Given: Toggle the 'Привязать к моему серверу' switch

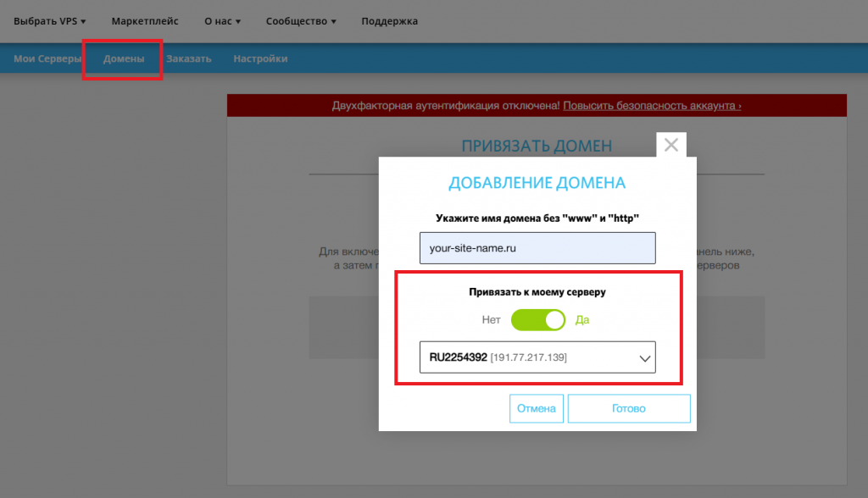Looking at the screenshot, I should pyautogui.click(x=538, y=320).
